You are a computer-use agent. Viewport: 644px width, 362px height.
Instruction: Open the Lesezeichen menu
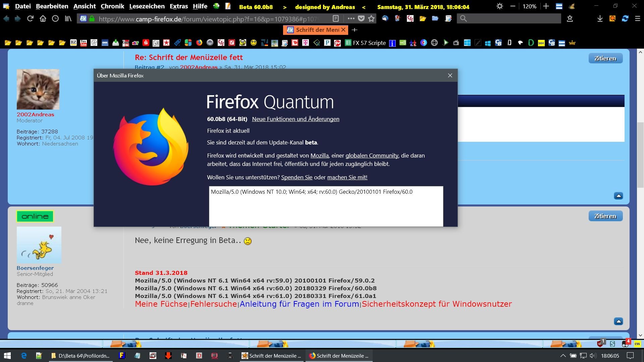tap(147, 6)
